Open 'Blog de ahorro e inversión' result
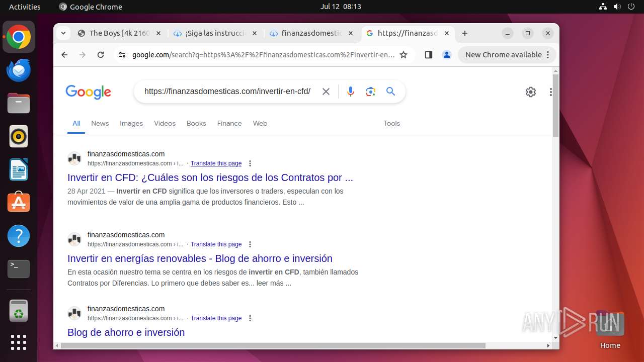The height and width of the screenshot is (362, 644). [126, 332]
